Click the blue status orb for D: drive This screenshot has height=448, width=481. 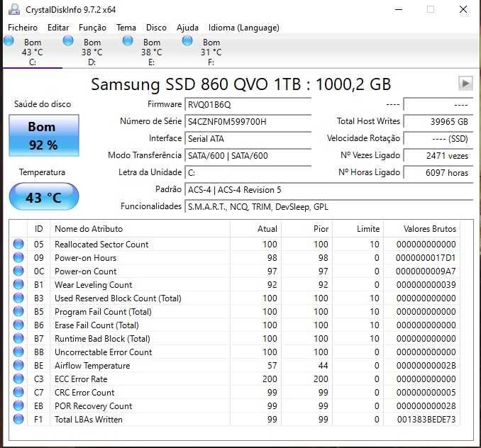pos(68,40)
